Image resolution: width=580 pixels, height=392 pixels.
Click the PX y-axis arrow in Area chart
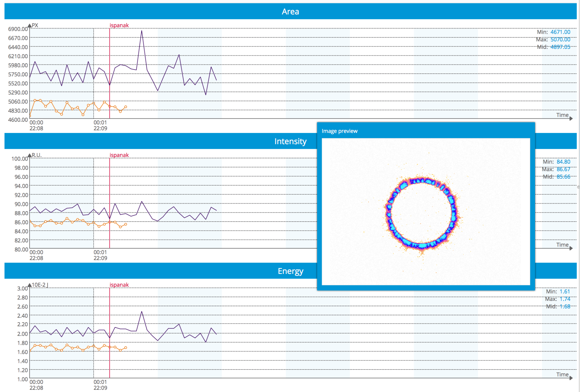click(30, 26)
